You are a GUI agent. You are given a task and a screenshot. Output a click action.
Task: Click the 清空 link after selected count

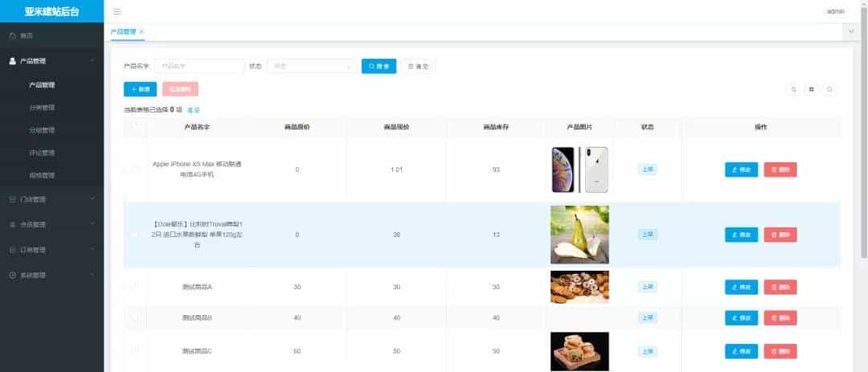click(x=193, y=110)
